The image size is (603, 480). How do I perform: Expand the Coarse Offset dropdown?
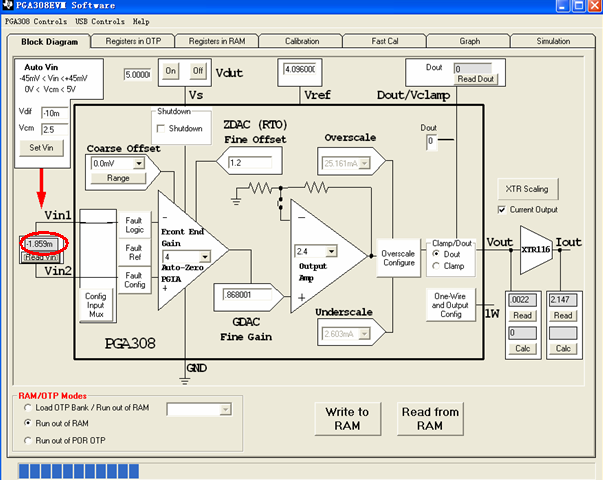pyautogui.click(x=139, y=163)
